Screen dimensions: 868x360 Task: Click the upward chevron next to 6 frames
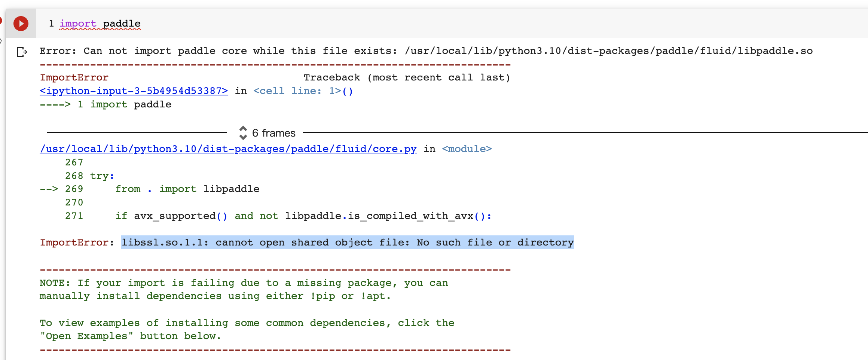point(244,129)
